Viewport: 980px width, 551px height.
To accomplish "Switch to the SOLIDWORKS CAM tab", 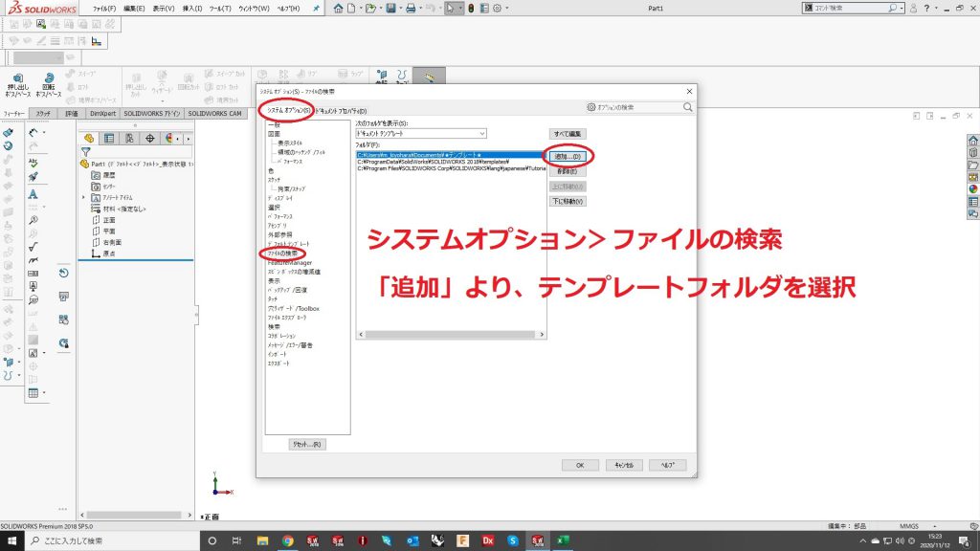I will coord(214,114).
